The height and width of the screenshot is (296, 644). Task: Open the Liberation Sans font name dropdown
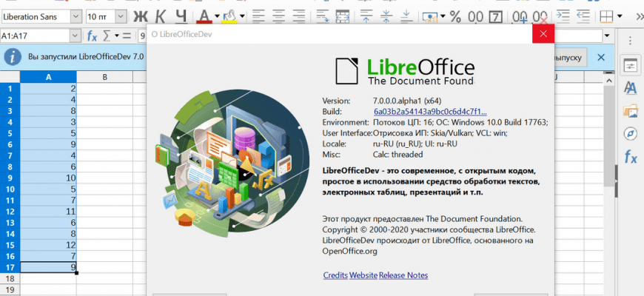pos(76,16)
